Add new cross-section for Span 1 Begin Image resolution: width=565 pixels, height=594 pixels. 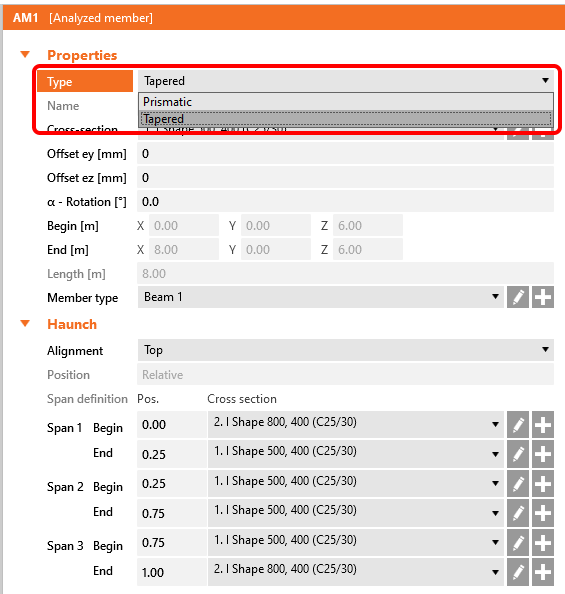click(543, 424)
